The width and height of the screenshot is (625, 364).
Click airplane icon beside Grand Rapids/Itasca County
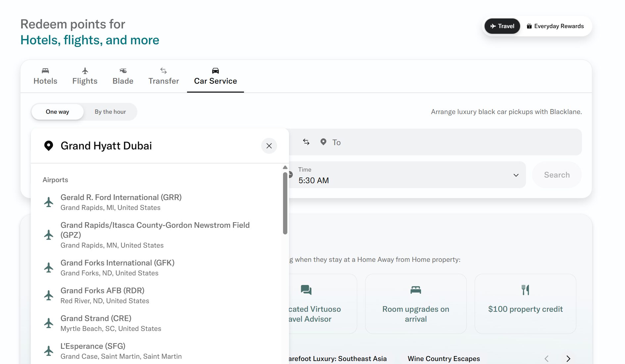click(49, 235)
